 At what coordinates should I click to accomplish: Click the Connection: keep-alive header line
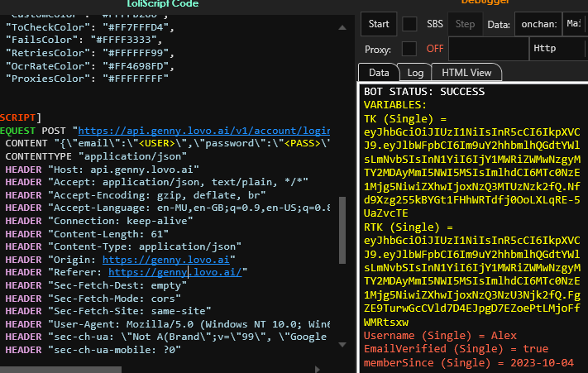click(x=99, y=221)
